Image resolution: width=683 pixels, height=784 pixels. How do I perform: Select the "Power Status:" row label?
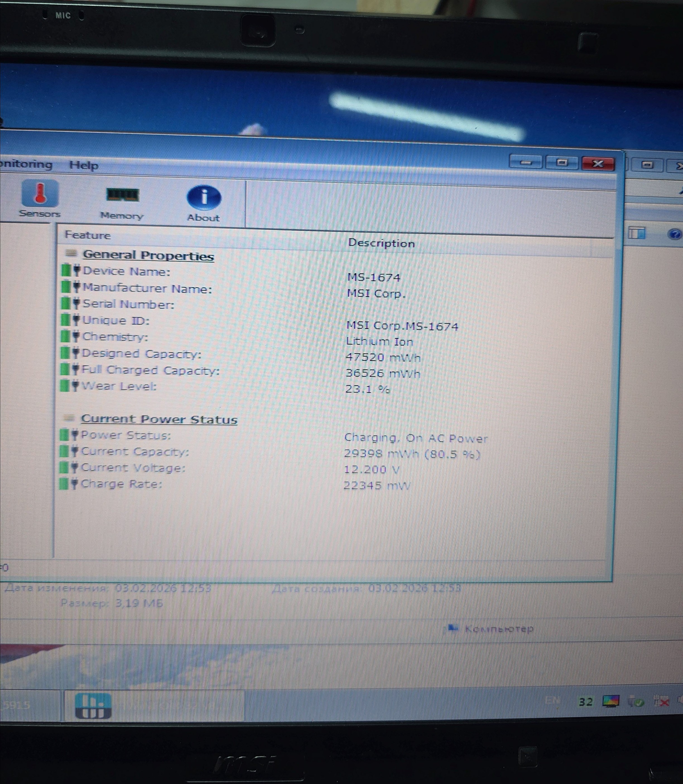126,435
